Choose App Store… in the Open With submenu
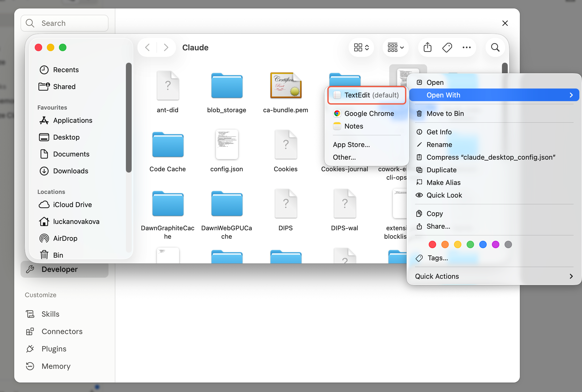This screenshot has width=582, height=392. point(367,145)
